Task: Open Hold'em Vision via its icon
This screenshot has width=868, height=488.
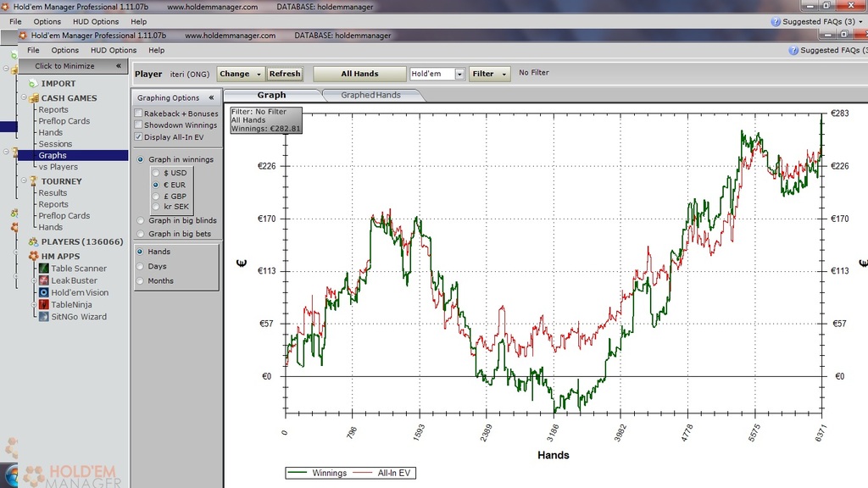Action: pyautogui.click(x=44, y=292)
